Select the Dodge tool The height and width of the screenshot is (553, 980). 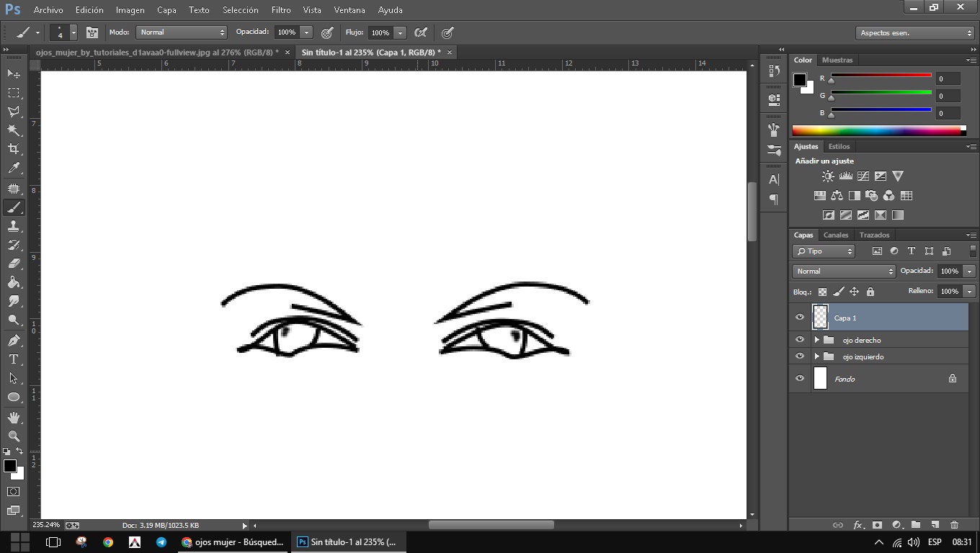tap(14, 320)
